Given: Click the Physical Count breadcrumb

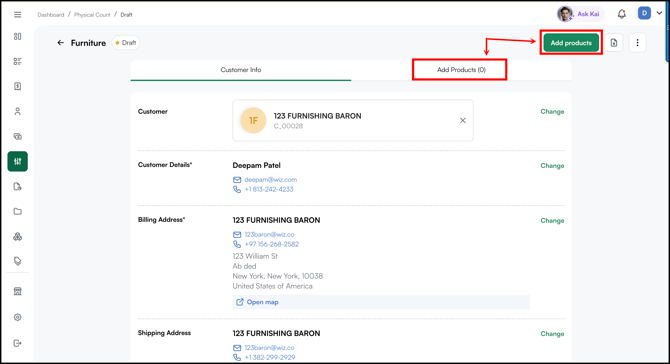Looking at the screenshot, I should (x=92, y=15).
